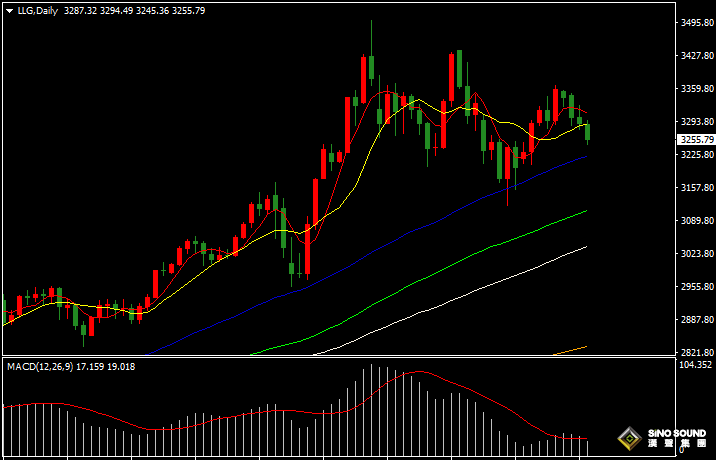The height and width of the screenshot is (460, 716).
Task: Click the tallest candlestick's upper wick at chart peak
Action: (372, 35)
